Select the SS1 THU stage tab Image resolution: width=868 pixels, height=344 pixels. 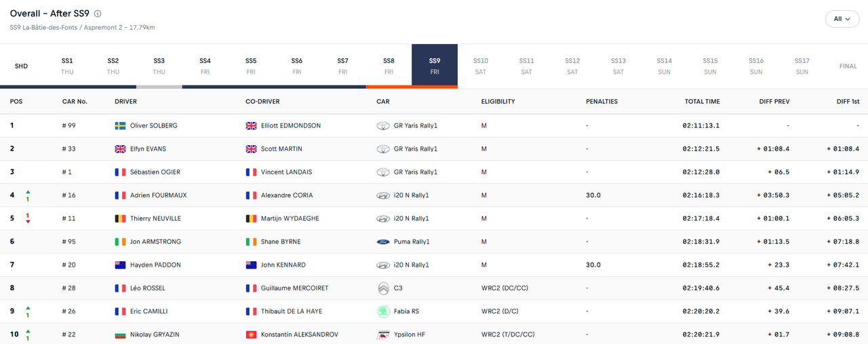pos(67,66)
